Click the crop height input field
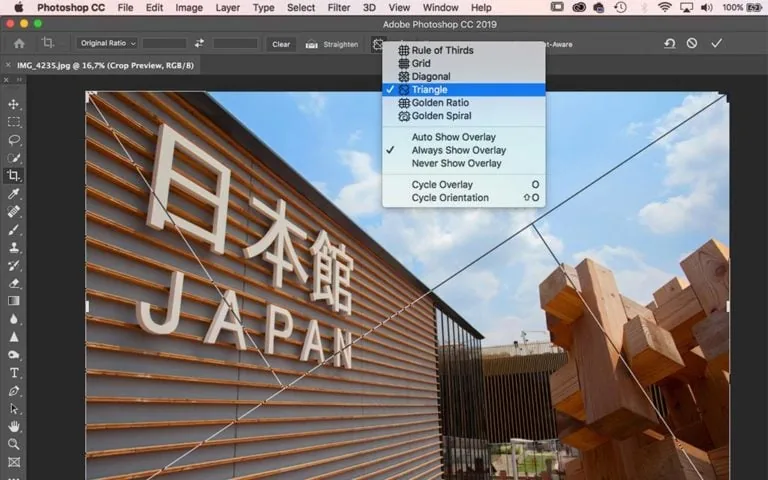768x480 pixels. pyautogui.click(x=235, y=43)
